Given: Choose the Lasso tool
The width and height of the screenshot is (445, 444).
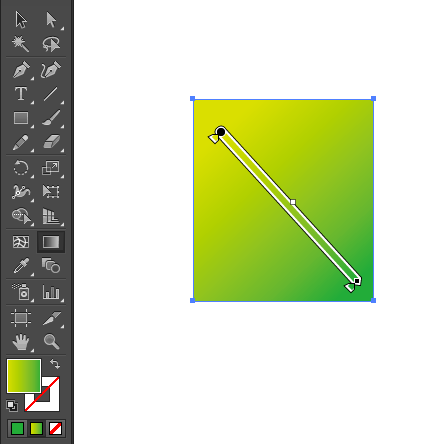Looking at the screenshot, I should coord(51,44).
